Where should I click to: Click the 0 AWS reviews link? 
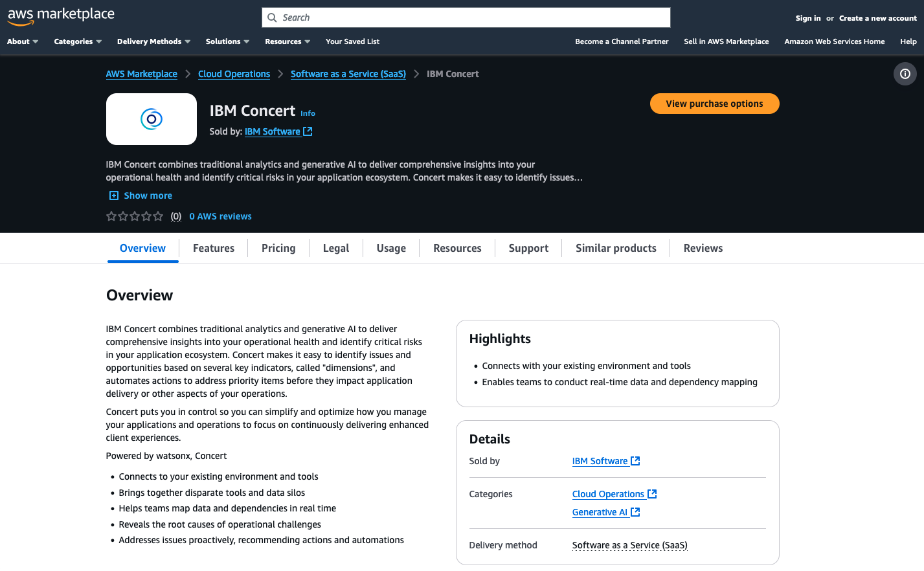pos(220,216)
